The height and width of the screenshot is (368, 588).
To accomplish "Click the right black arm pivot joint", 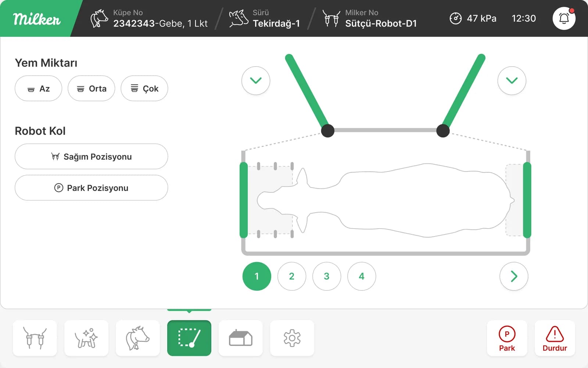I will [x=443, y=131].
